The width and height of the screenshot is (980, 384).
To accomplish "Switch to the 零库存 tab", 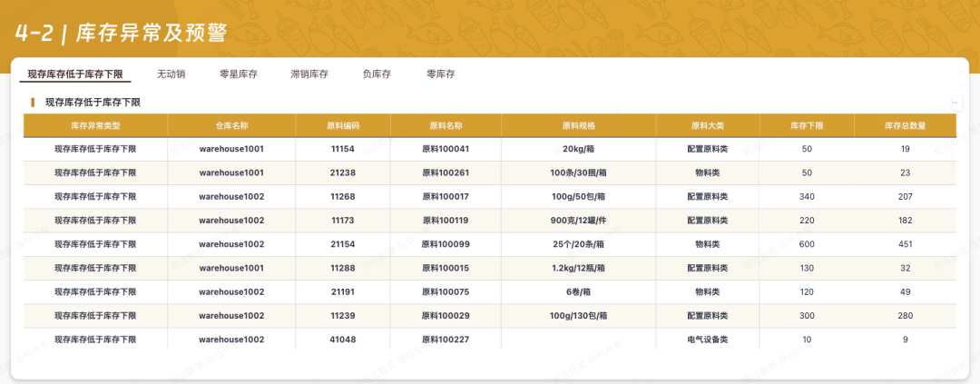I will coord(441,74).
